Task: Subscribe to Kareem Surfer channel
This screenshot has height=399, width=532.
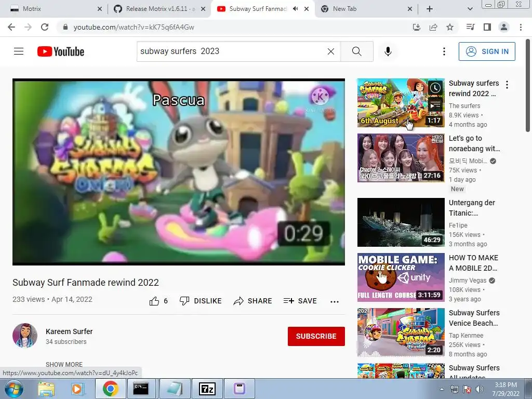Action: pyautogui.click(x=316, y=336)
